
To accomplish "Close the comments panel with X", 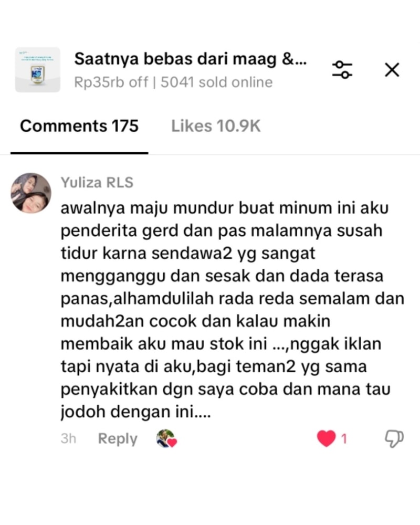I will click(392, 70).
